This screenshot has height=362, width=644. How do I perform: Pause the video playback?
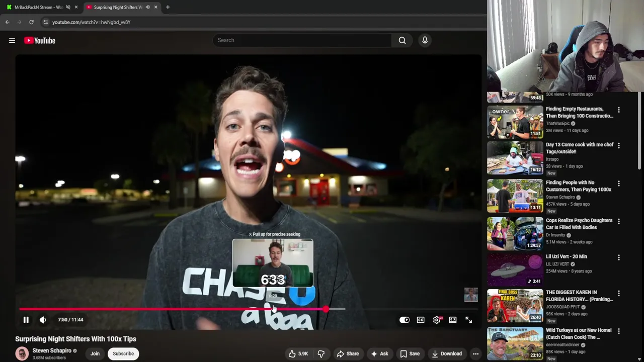point(26,320)
